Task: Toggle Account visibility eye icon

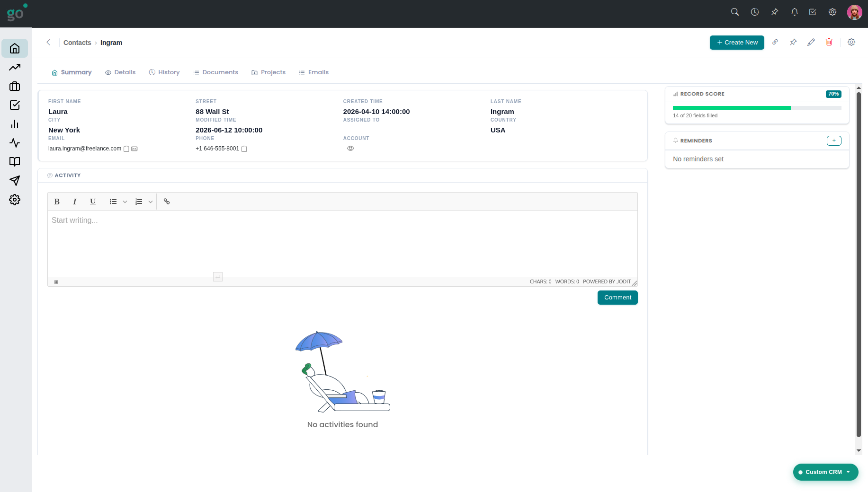Action: [x=350, y=149]
